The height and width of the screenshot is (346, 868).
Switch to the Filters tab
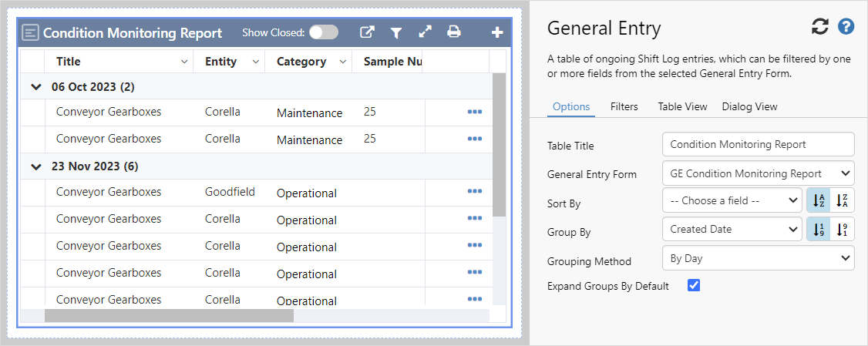click(x=624, y=106)
